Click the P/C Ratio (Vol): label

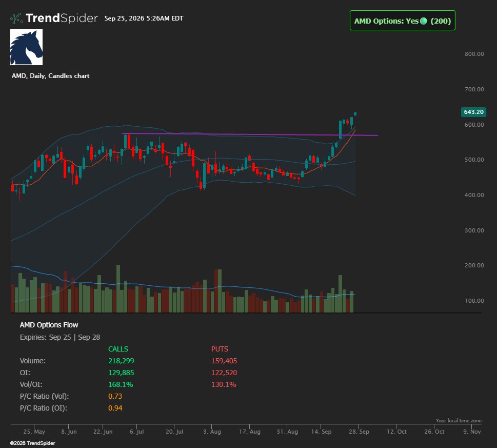click(x=45, y=396)
